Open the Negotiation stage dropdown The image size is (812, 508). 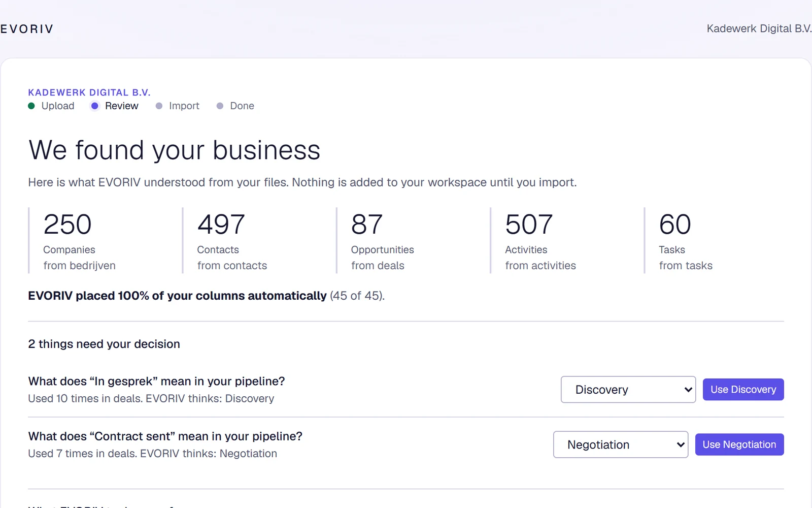point(620,444)
